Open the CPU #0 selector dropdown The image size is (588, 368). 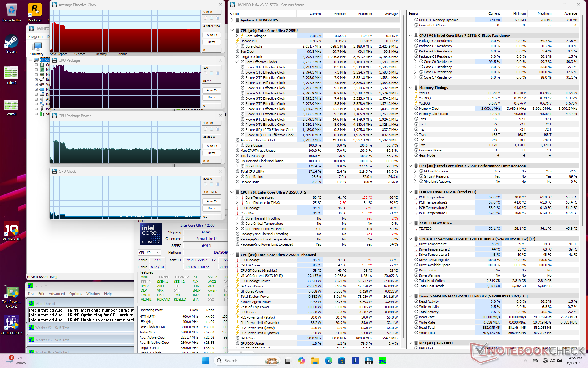149,253
